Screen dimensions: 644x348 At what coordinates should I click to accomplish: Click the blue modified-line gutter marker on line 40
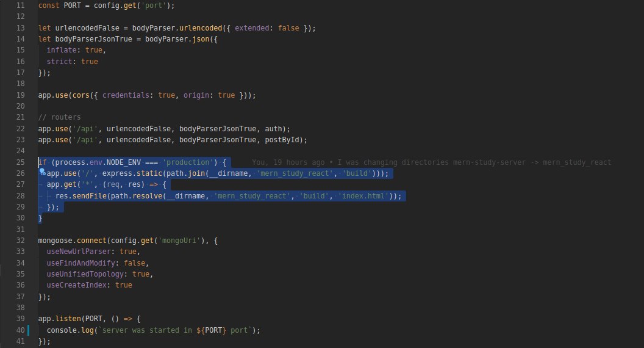28,330
